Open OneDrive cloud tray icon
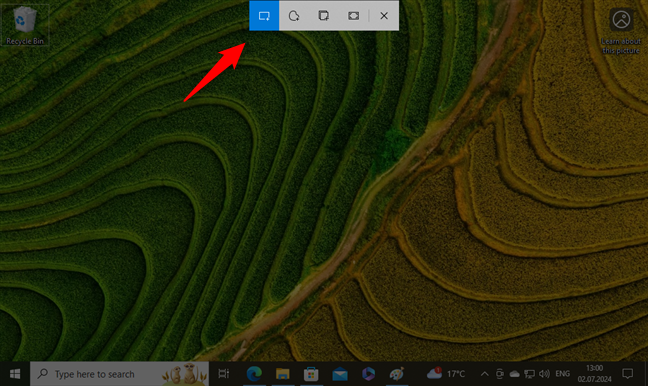648x386 pixels. coord(515,374)
